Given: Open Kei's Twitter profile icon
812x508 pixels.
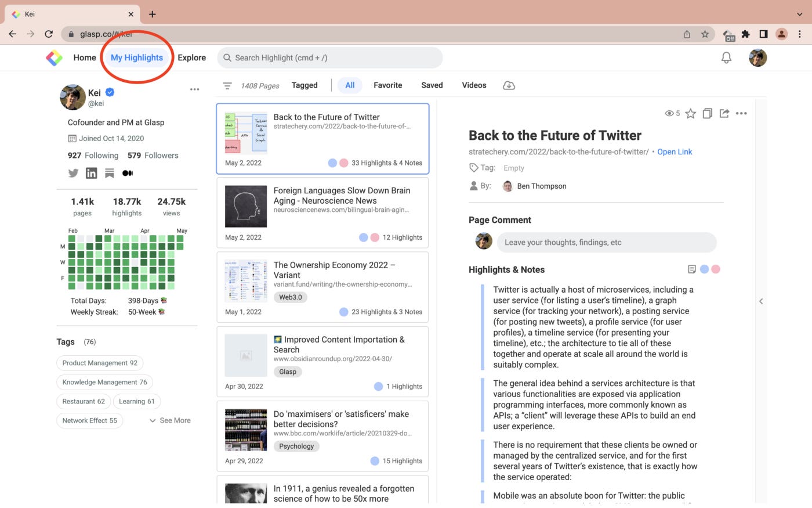Looking at the screenshot, I should click(x=73, y=173).
